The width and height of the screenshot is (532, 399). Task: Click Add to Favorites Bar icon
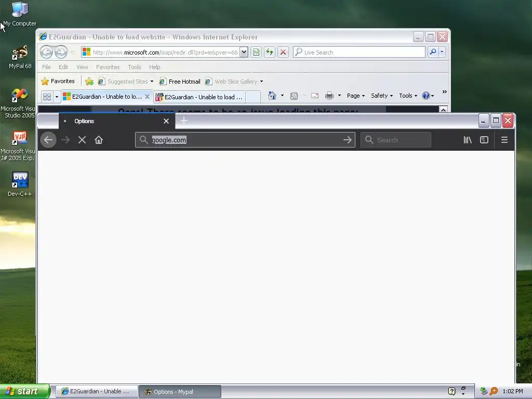coord(89,82)
